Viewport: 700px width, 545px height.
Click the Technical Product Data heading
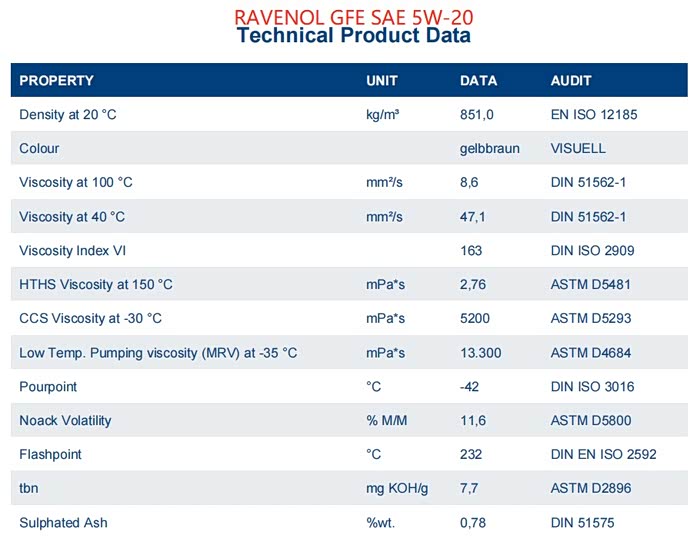352,37
